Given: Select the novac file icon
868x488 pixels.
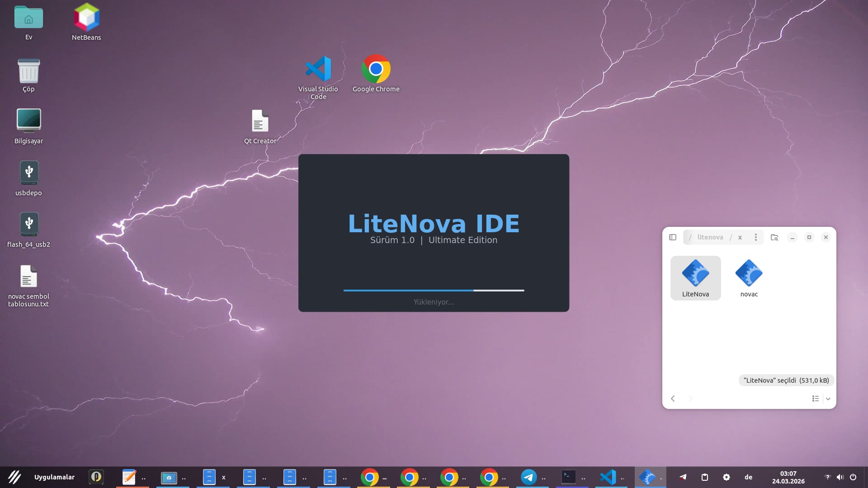Looking at the screenshot, I should 749,274.
